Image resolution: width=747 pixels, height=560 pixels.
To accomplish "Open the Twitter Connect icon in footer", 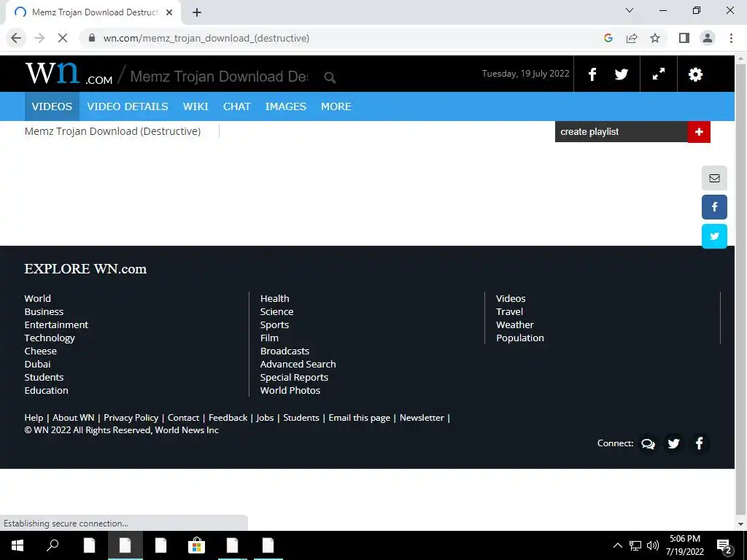I will pos(673,444).
